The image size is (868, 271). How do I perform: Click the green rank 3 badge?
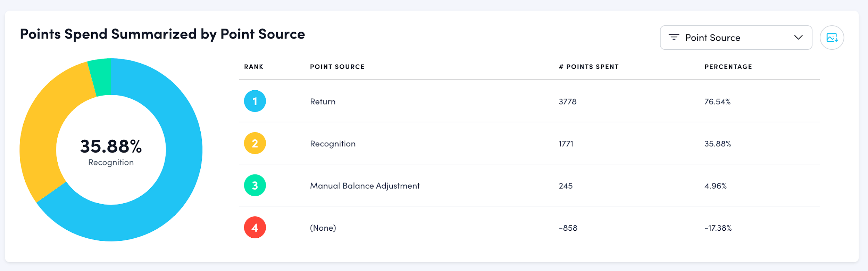tap(255, 185)
